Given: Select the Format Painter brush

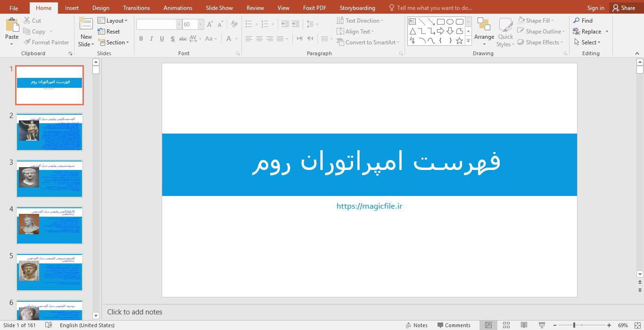Looking at the screenshot, I should point(27,42).
